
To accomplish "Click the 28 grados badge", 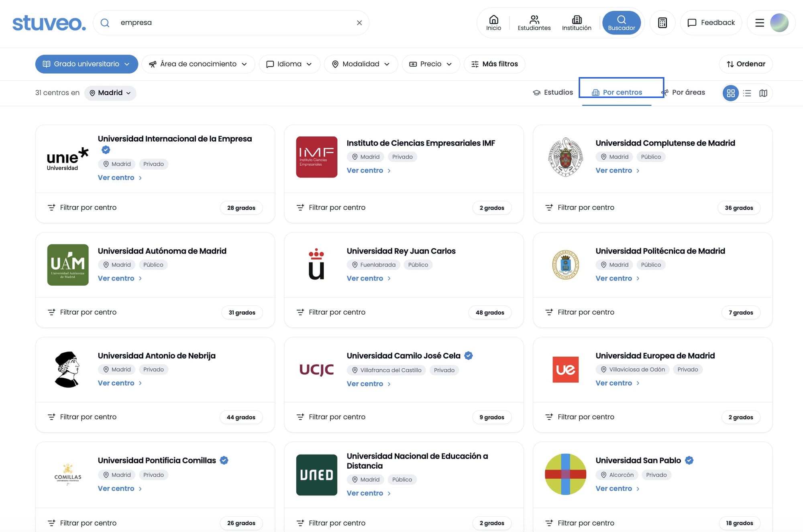I will coord(241,208).
